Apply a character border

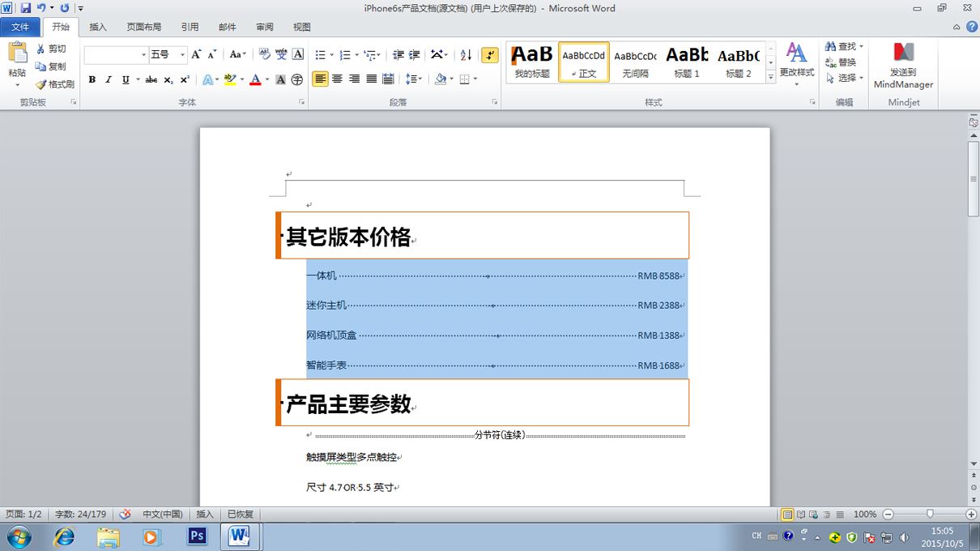pos(298,54)
